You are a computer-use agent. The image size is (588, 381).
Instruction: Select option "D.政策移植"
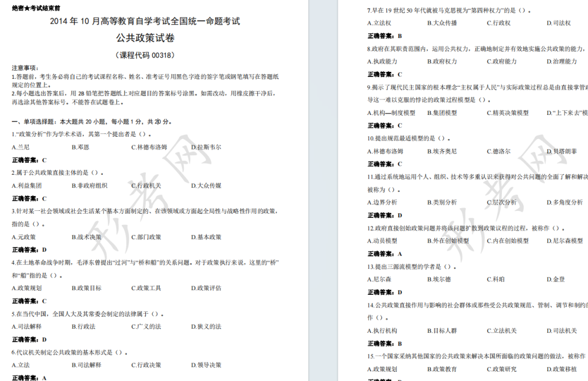[562, 369]
